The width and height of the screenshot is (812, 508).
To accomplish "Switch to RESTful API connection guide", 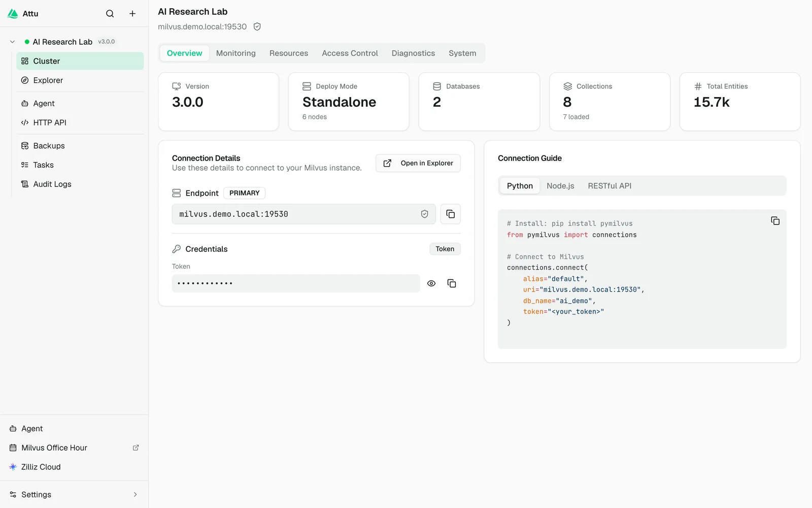I will pyautogui.click(x=610, y=186).
